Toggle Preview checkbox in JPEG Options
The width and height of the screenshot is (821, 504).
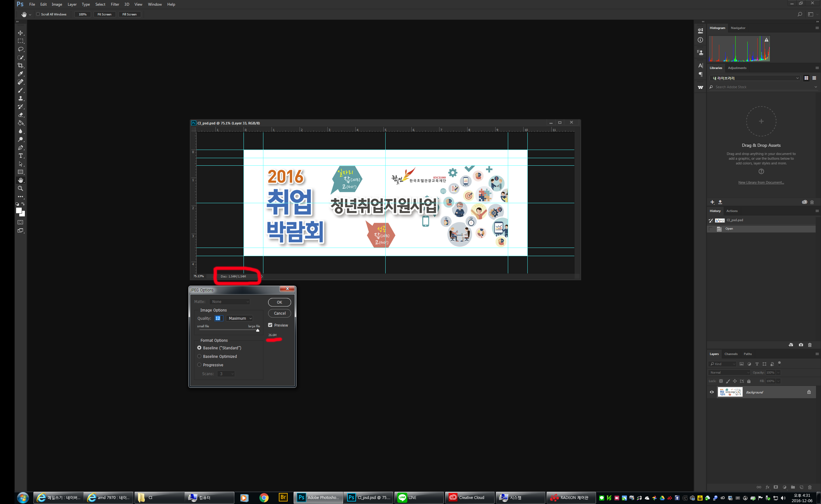pyautogui.click(x=270, y=325)
